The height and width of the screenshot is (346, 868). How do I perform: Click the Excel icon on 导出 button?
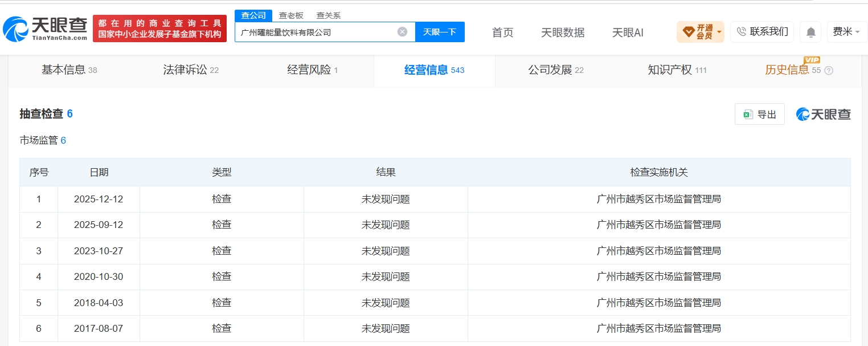(748, 115)
